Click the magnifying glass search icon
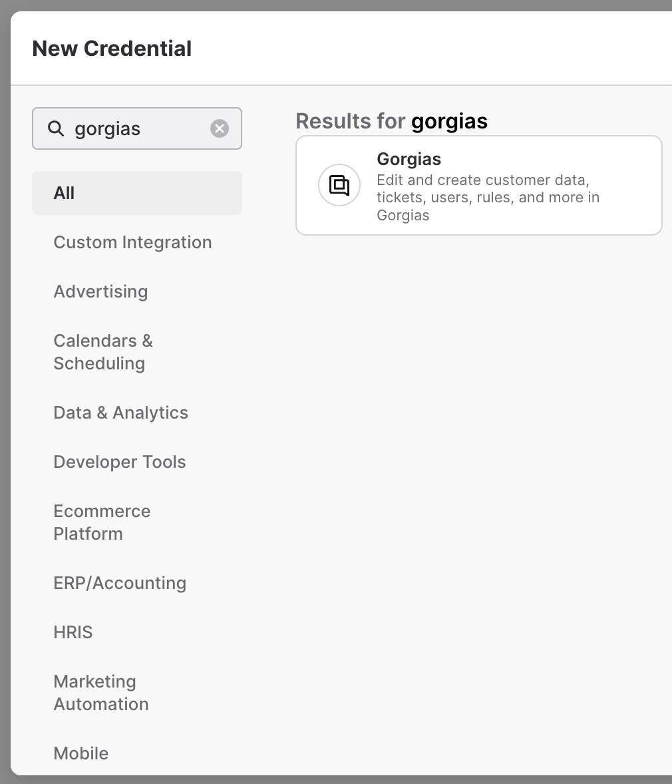This screenshot has height=784, width=672. tap(55, 128)
